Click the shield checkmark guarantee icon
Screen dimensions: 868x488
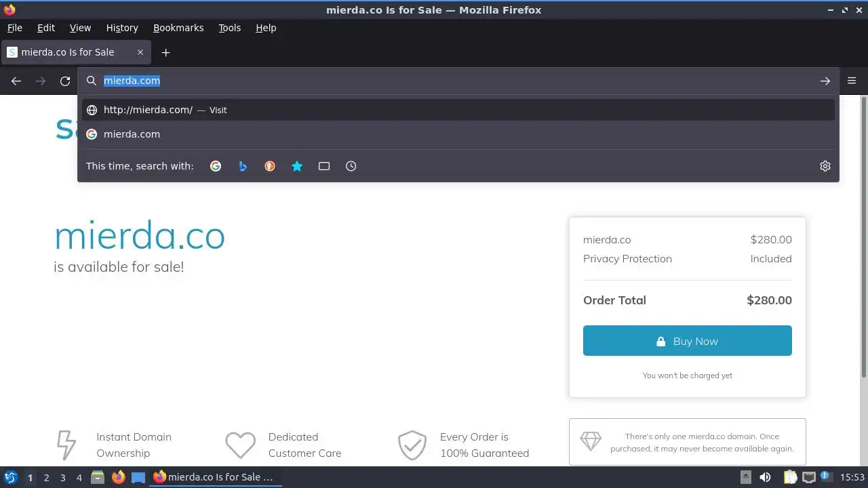pos(412,445)
